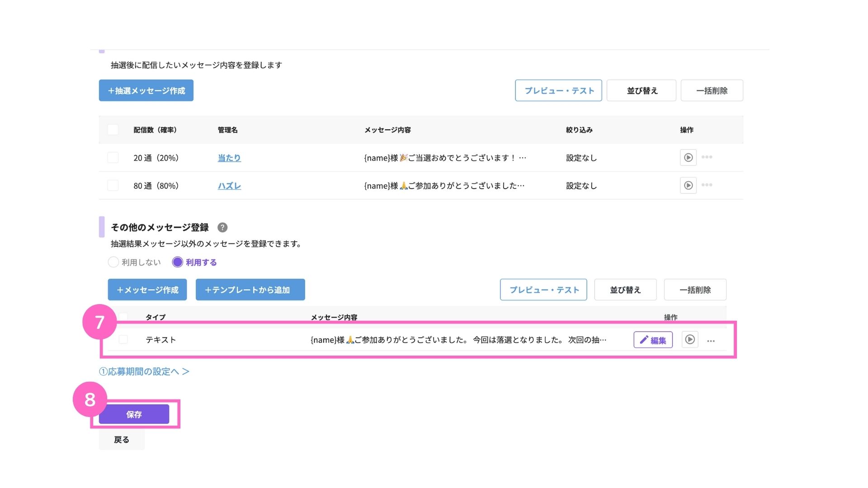
Task: Click +メッセージ作成 button
Action: coord(147,290)
